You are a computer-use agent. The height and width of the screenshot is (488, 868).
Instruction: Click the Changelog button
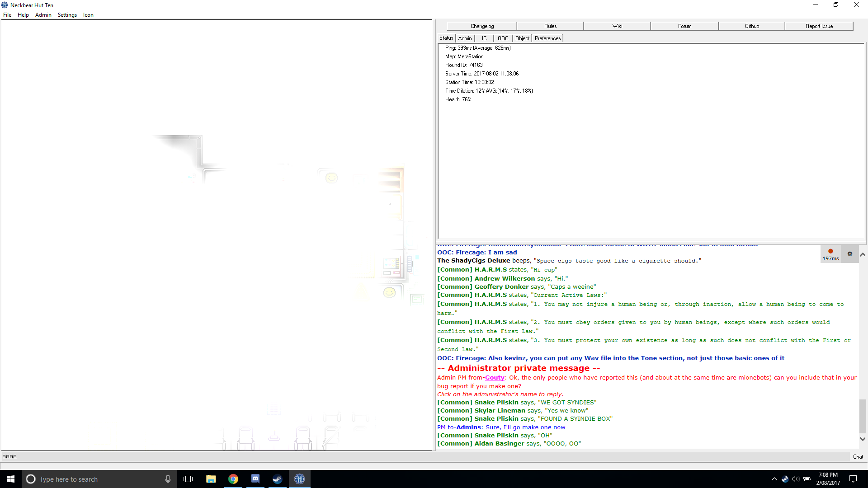482,26
